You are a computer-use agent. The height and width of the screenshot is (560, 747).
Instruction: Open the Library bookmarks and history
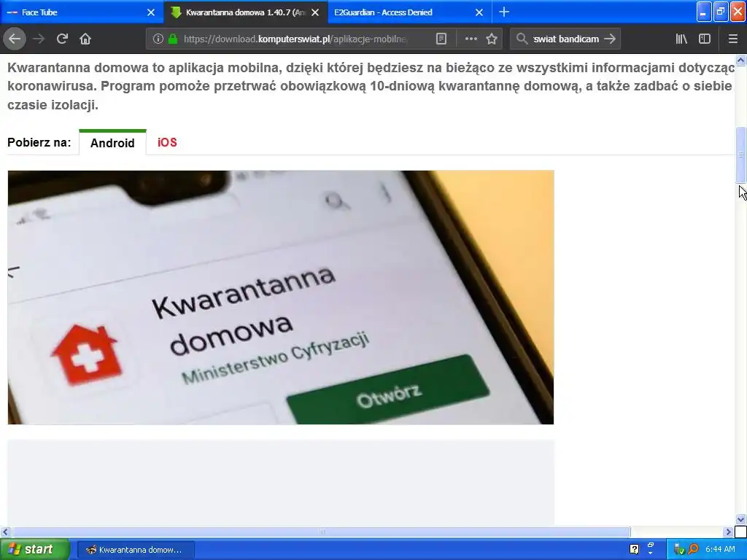[x=681, y=39]
